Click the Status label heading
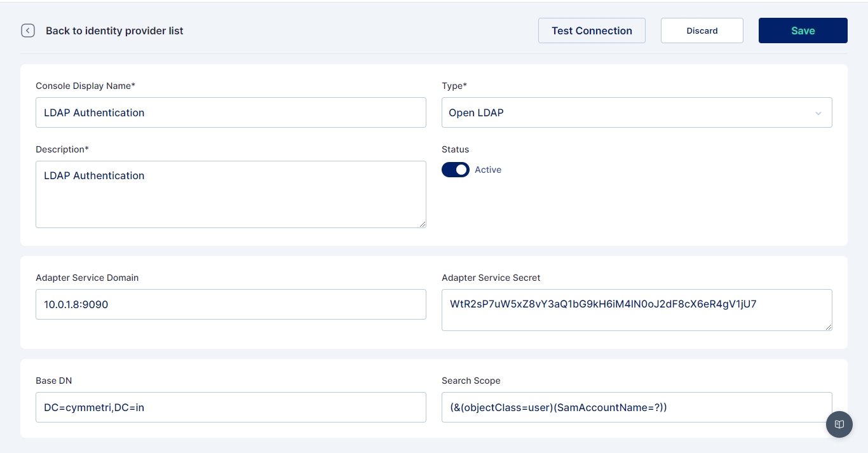868x453 pixels. click(455, 149)
